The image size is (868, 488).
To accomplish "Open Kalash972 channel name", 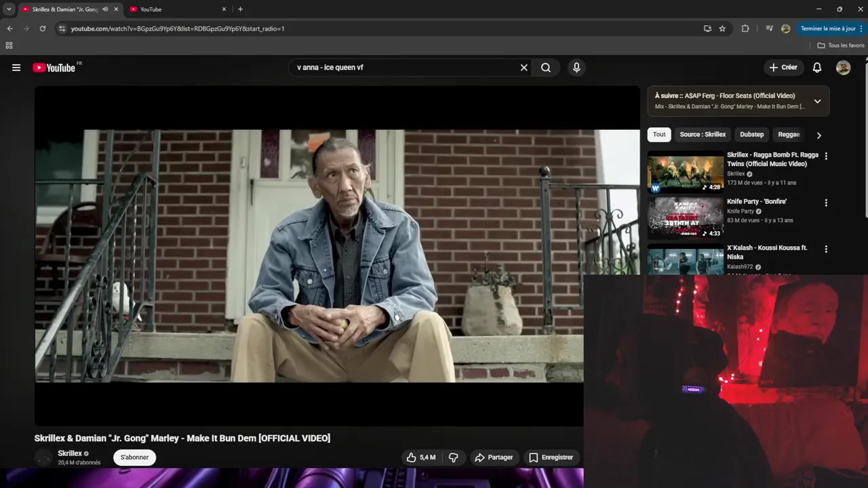I will 740,267.
